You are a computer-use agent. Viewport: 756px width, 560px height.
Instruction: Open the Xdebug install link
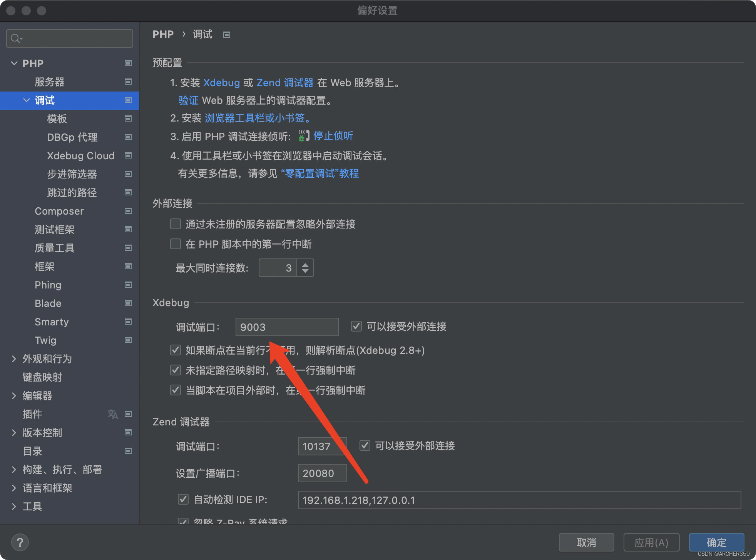click(221, 83)
